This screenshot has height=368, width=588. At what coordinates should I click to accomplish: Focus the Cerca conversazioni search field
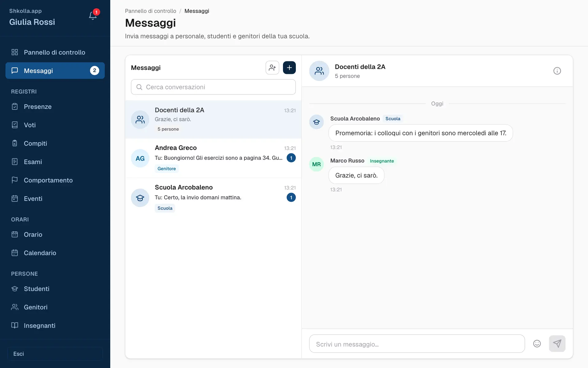point(213,87)
